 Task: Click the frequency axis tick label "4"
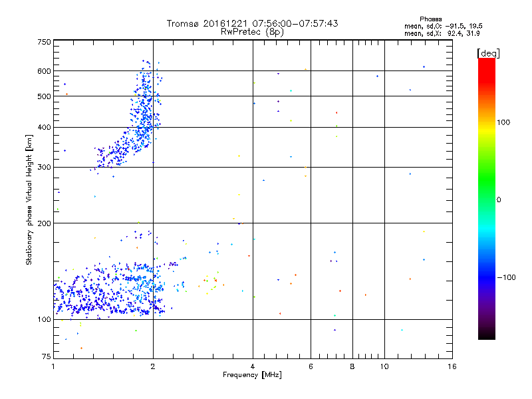tap(253, 366)
